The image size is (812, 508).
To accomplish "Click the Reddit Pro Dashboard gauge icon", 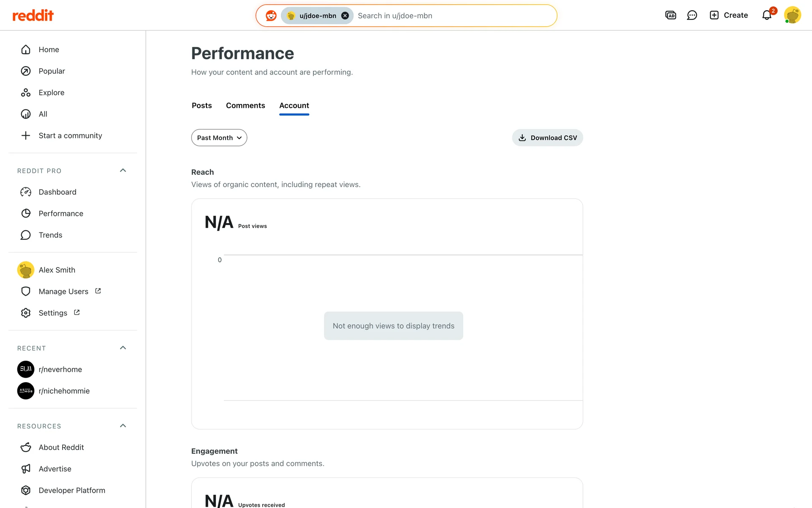I will [26, 192].
